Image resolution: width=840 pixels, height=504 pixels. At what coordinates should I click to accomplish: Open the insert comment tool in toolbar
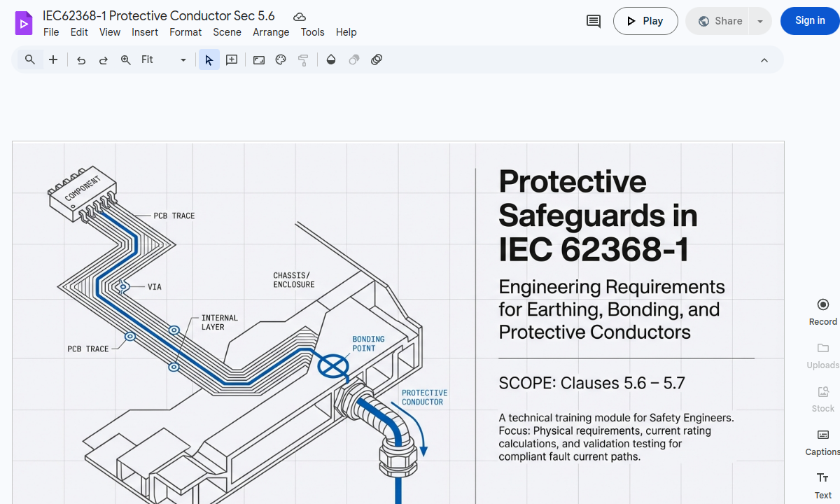tap(231, 59)
